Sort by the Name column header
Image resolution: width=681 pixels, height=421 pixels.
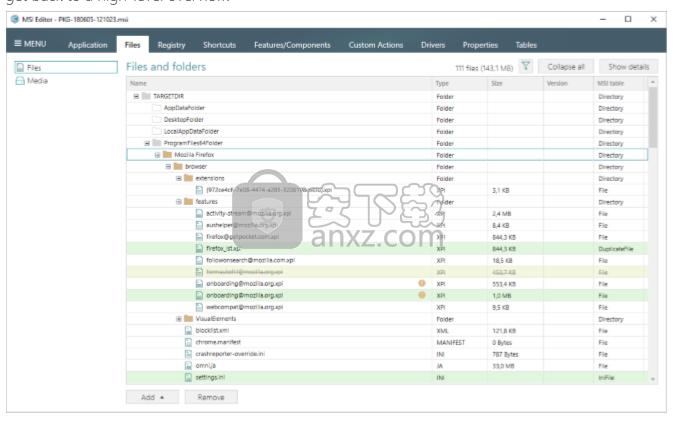pyautogui.click(x=280, y=83)
